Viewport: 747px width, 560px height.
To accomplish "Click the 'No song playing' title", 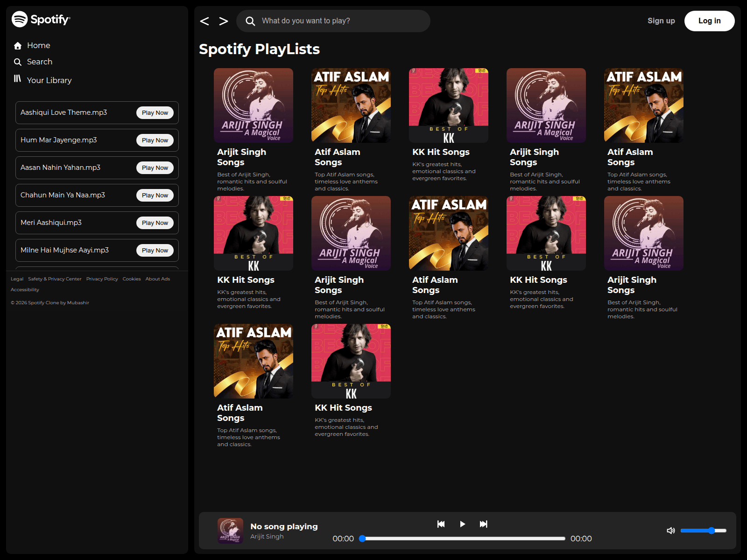I will 284,526.
